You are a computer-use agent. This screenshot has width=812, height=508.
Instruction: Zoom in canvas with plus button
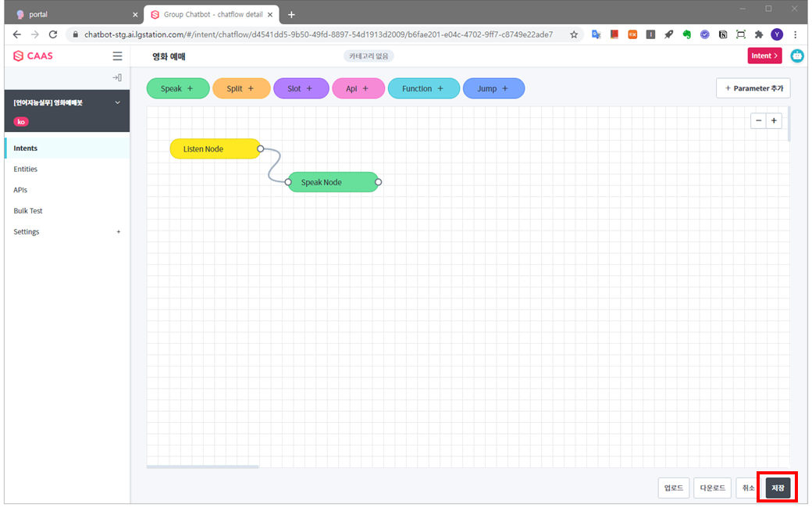[x=774, y=120]
